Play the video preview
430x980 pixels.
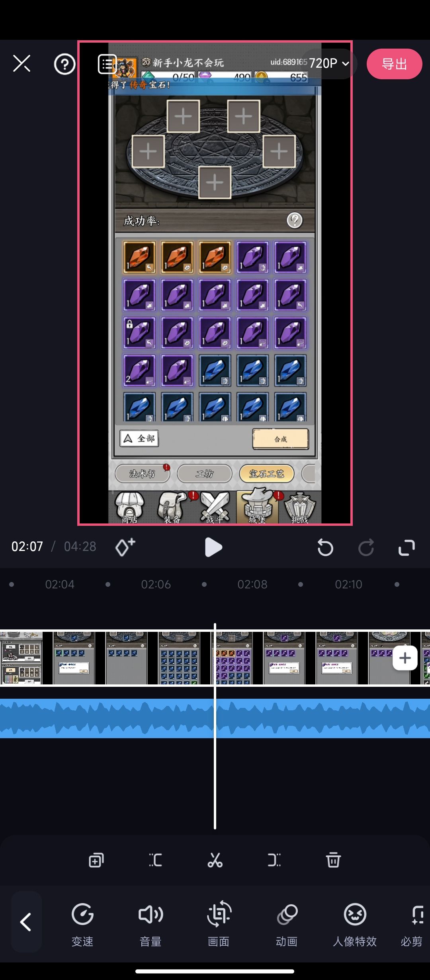point(213,547)
